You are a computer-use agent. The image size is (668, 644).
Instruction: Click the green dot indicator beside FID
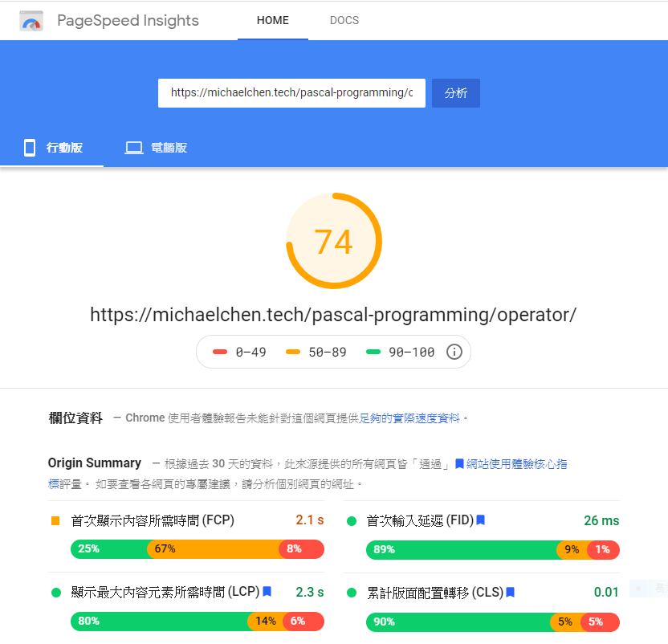point(352,521)
